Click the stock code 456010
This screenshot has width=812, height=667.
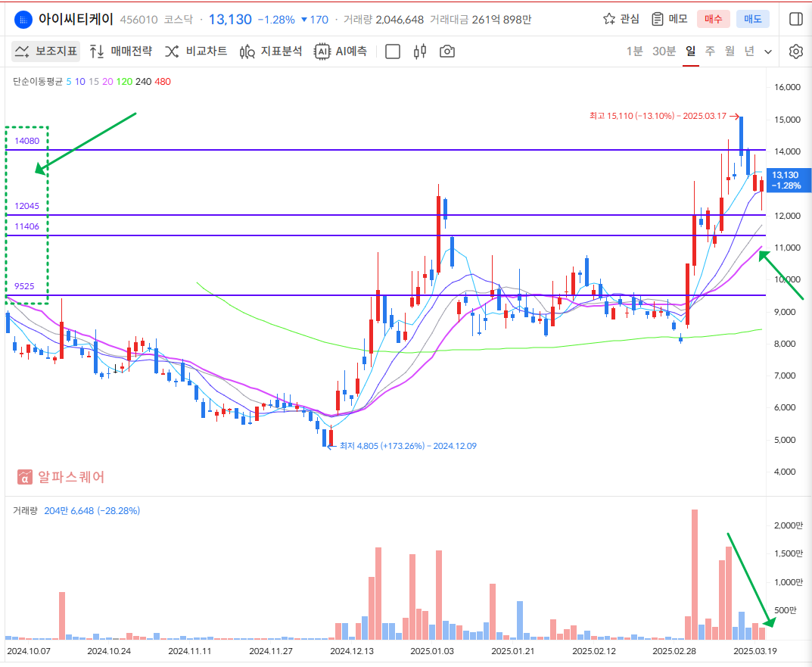[138, 20]
